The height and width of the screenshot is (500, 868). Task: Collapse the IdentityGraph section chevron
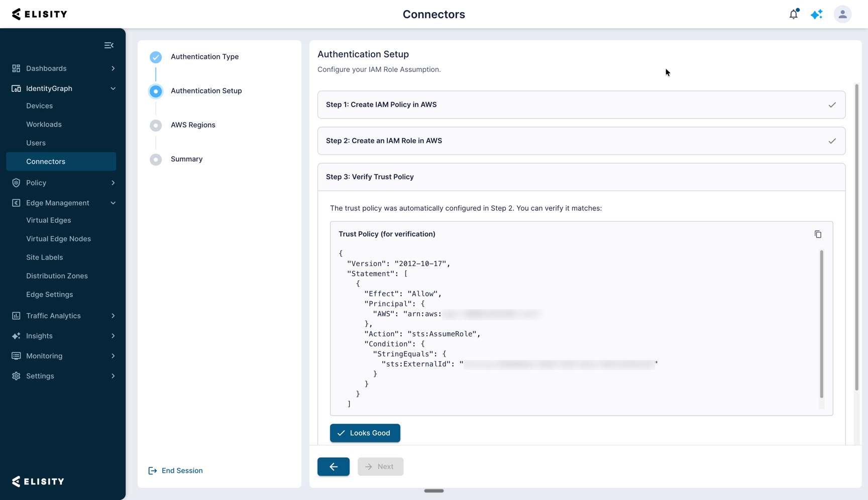[x=113, y=88]
